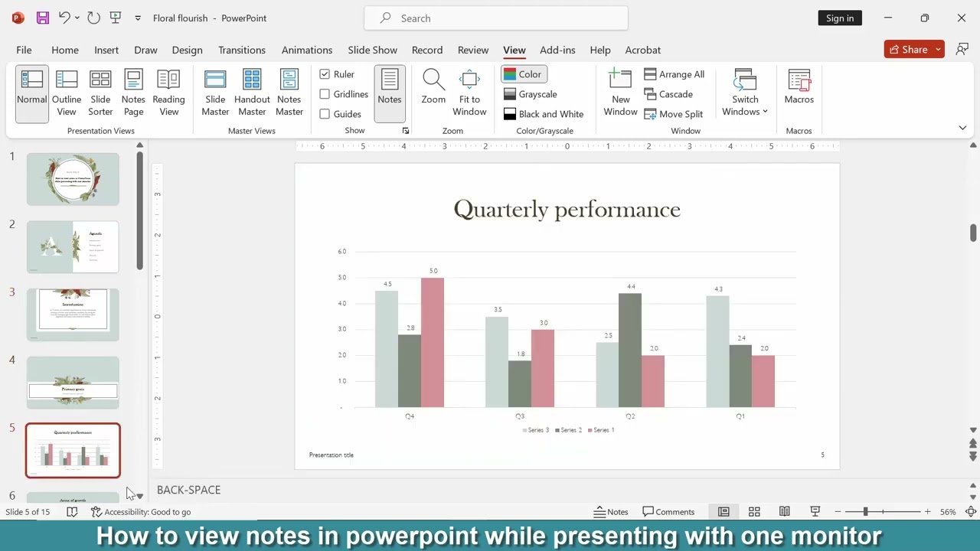Open Accessibility: Good to go status
The height and width of the screenshot is (551, 980).
[141, 511]
